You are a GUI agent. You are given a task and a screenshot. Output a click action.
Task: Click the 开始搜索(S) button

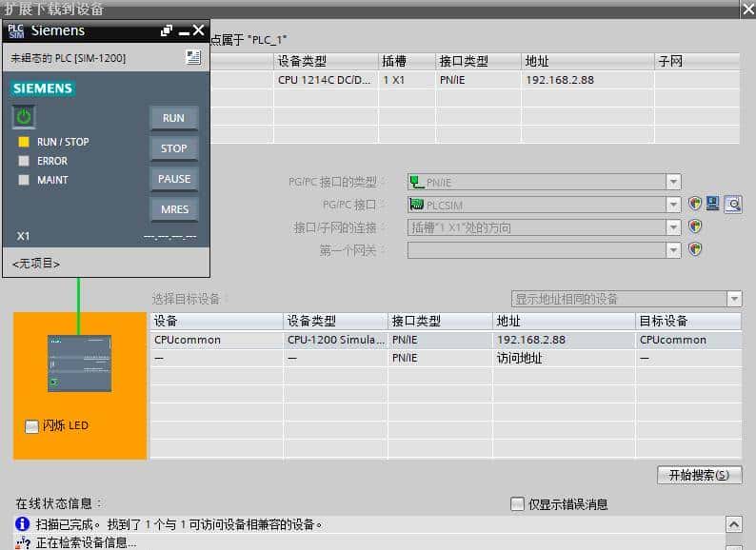point(699,475)
